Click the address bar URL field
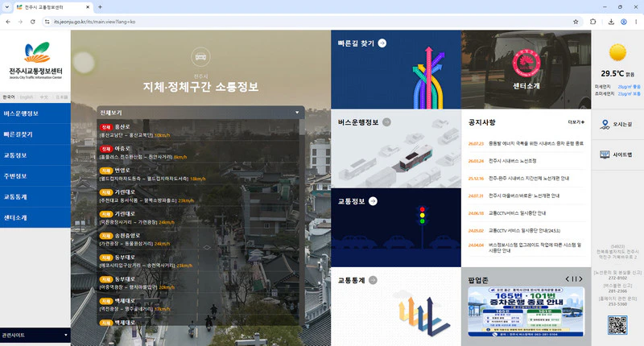 (x=310, y=22)
